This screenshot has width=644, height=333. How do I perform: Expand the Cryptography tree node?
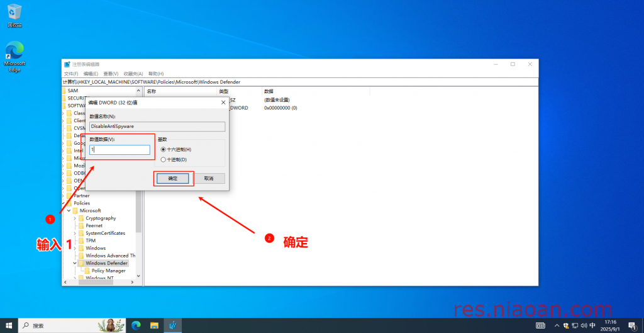click(x=75, y=218)
